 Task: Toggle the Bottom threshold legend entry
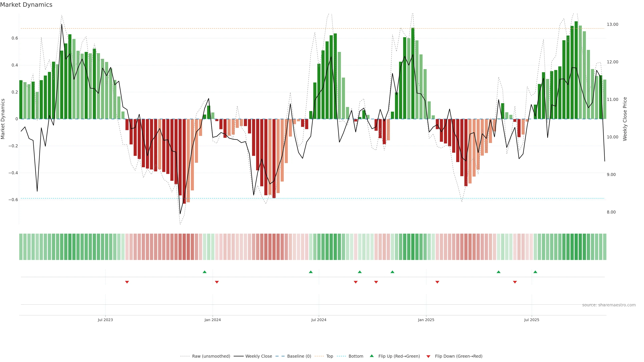356,356
